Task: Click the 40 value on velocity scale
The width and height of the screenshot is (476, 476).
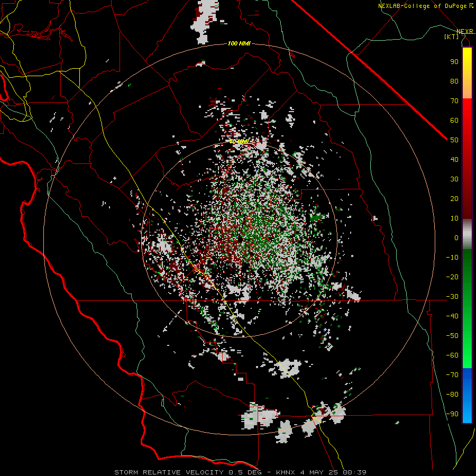Action: coord(454,160)
